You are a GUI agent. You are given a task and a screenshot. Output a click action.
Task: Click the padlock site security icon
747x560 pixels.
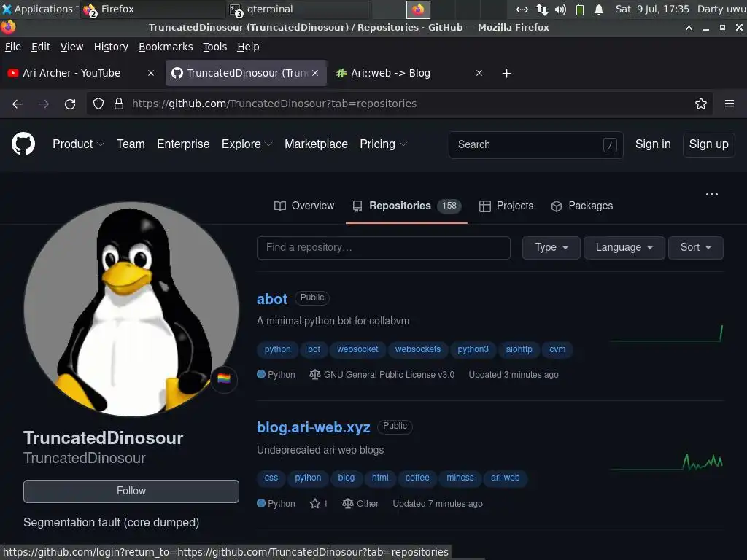pos(119,104)
